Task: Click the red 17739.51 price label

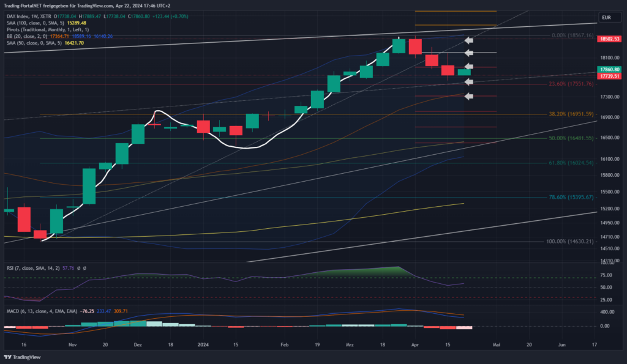Action: tap(610, 76)
